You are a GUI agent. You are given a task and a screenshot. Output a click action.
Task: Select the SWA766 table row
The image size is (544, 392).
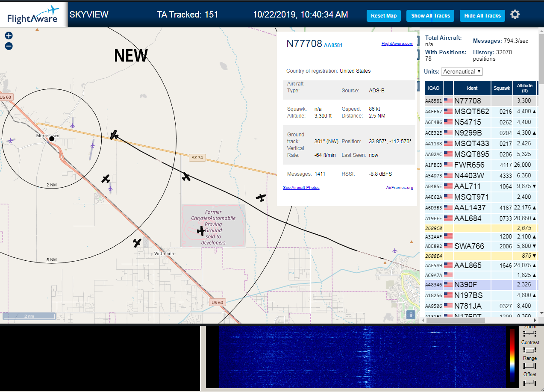point(481,246)
